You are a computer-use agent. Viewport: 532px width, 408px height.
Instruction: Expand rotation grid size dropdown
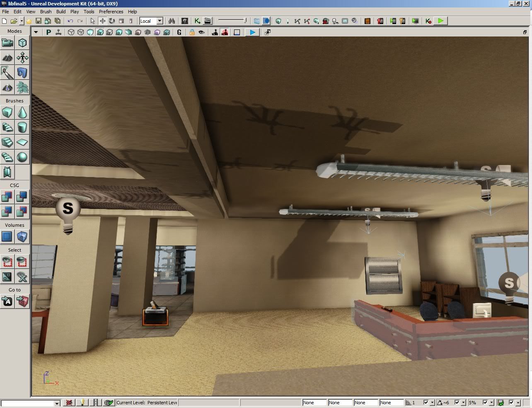(x=464, y=402)
